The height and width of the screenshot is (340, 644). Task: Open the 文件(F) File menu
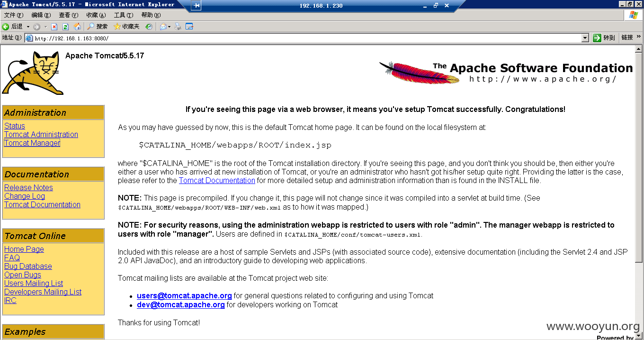coord(13,15)
